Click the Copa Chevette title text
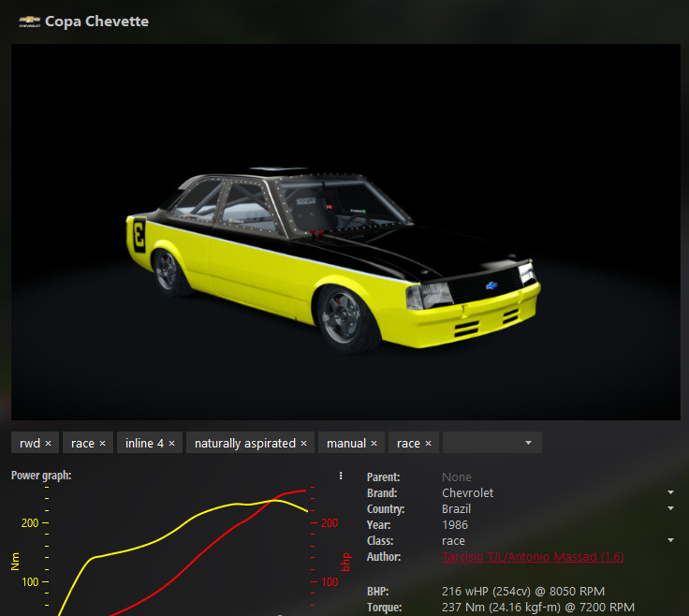Viewport: 689px width, 616px height. [x=96, y=22]
